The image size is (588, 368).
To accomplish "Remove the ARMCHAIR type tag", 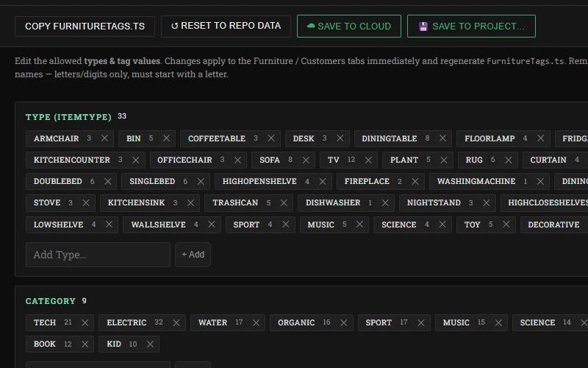I will click(x=104, y=138).
